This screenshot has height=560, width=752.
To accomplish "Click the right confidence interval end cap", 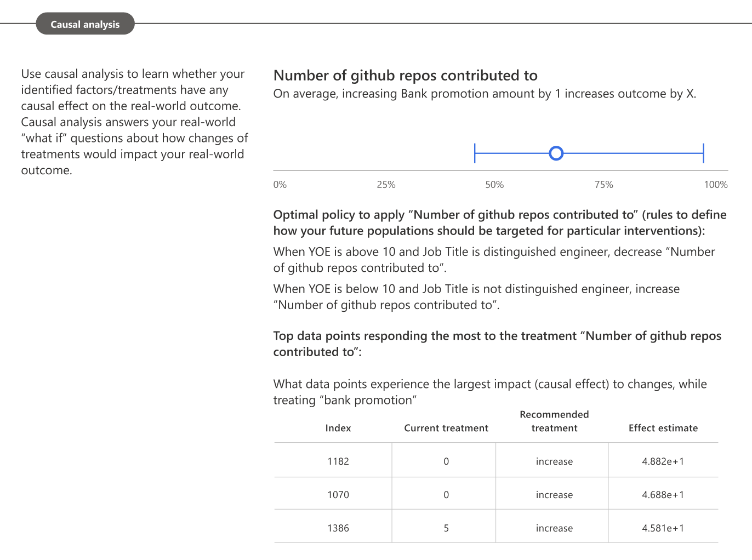I will point(703,153).
